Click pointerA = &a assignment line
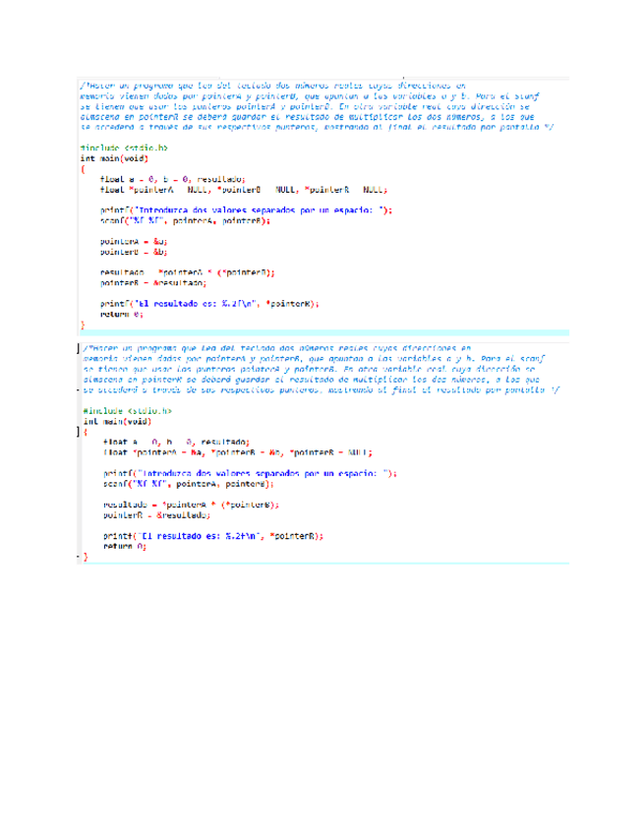 (134, 242)
